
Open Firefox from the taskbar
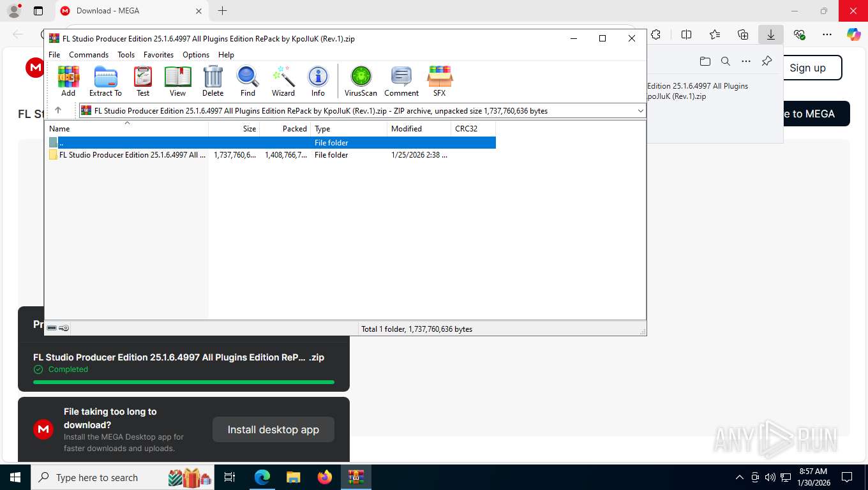coord(325,477)
